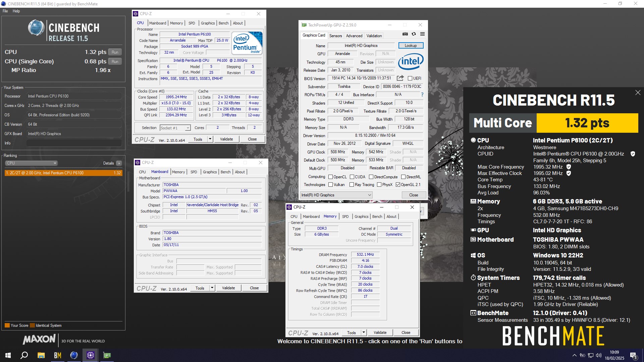This screenshot has height=362, width=644.
Task: Switch to the Sensors tab in GPU-Z
Action: click(x=335, y=36)
